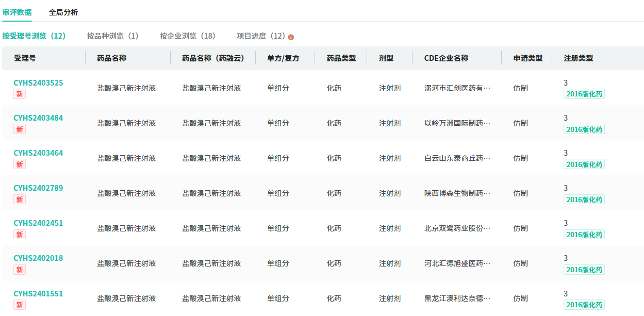Select the 按品种浏览 (1) sub-tab
Image resolution: width=644 pixels, height=316 pixels.
(x=113, y=36)
